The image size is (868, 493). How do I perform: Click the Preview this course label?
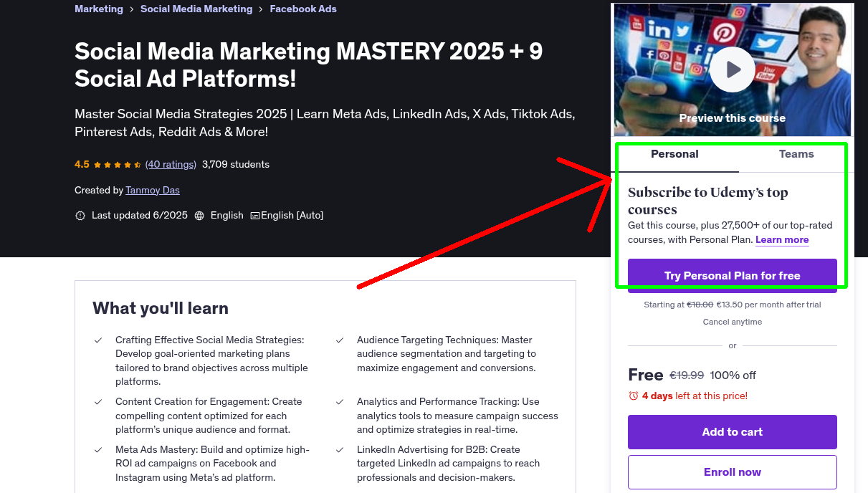(x=733, y=118)
